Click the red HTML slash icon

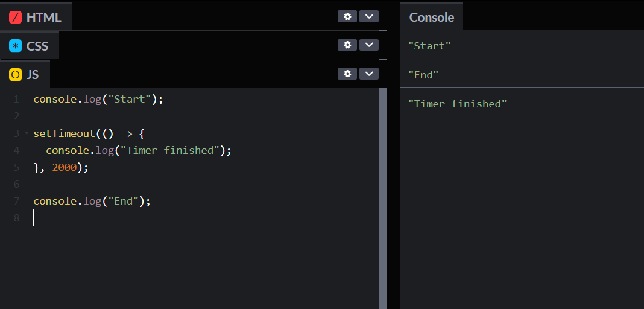pos(15,17)
